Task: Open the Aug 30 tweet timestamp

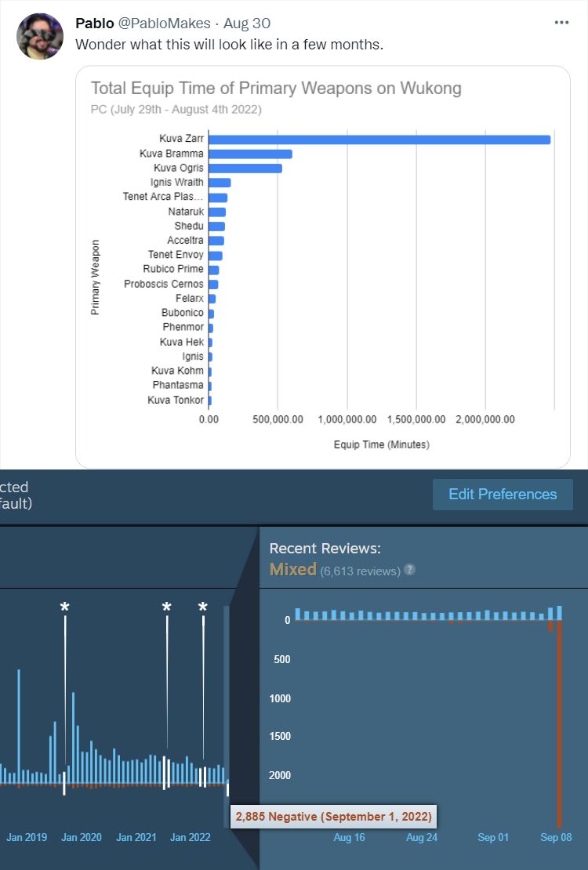Action: (246, 24)
